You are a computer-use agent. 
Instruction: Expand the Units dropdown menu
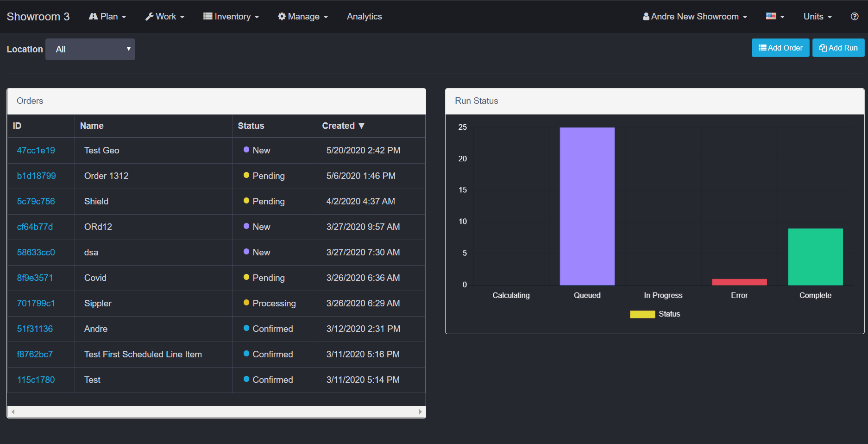818,16
